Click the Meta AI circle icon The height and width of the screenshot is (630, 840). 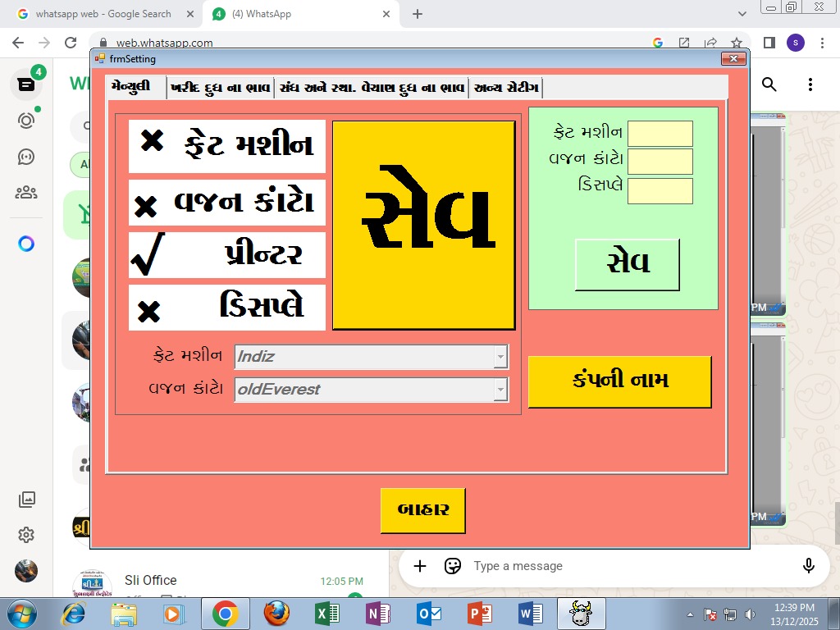click(25, 244)
